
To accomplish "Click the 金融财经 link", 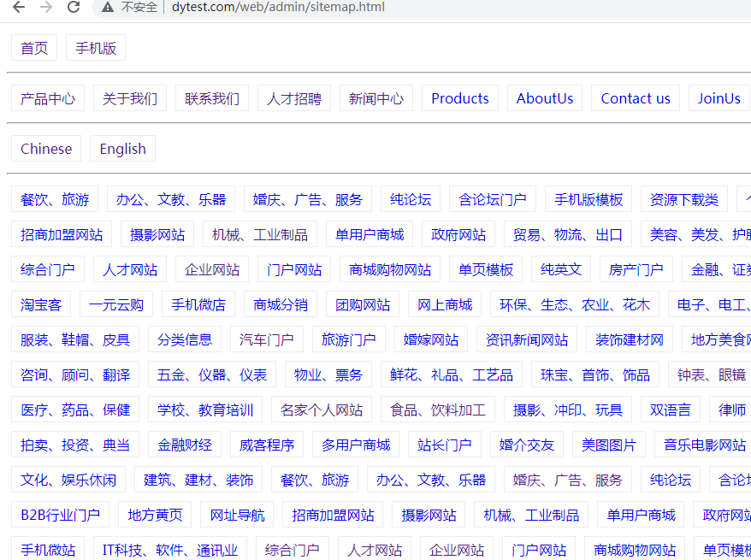I will click(184, 445).
